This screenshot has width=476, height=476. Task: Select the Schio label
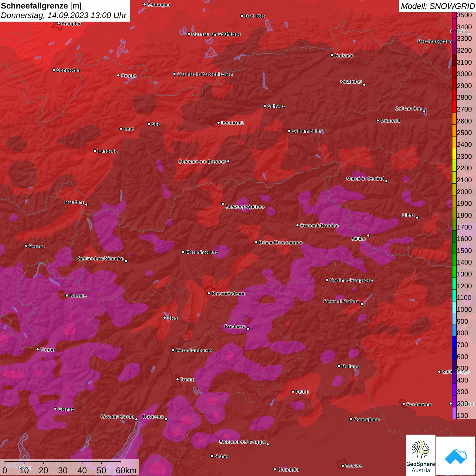click(221, 456)
